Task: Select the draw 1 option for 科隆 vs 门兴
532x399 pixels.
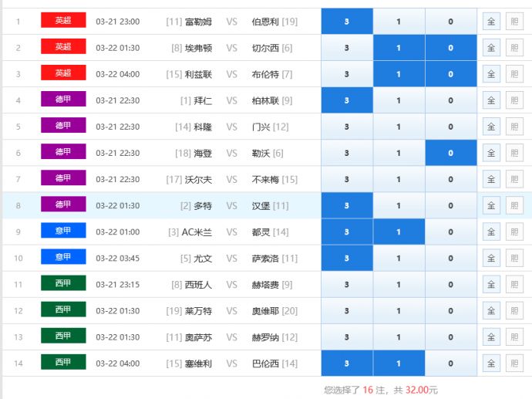Action: click(398, 127)
